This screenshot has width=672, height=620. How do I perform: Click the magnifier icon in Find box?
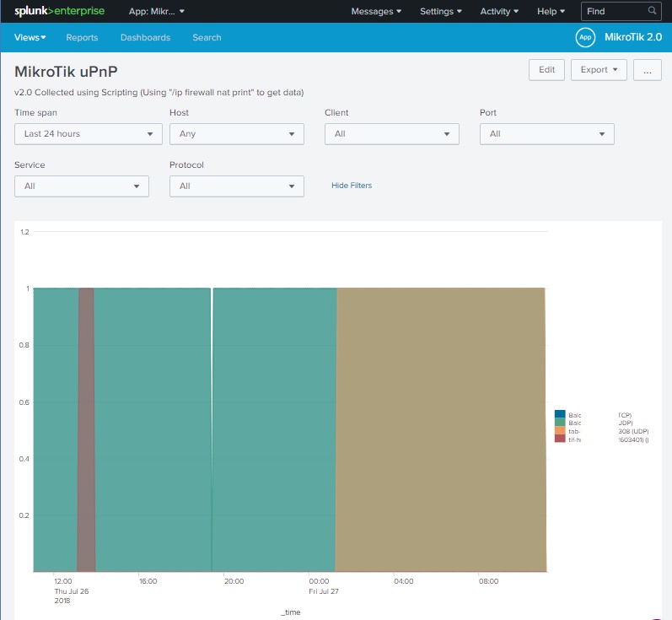(x=652, y=11)
